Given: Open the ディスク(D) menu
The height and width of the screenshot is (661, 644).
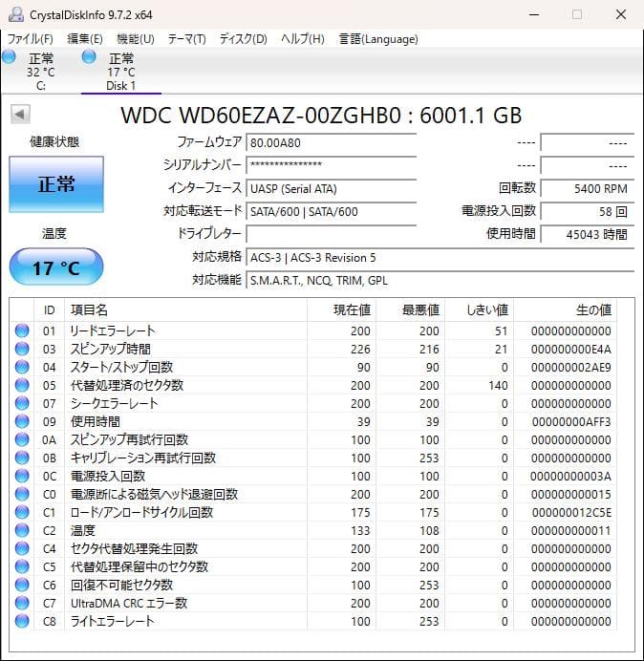Looking at the screenshot, I should point(244,39).
